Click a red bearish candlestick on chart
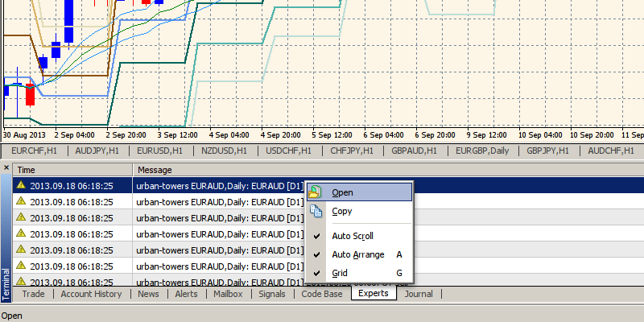Image resolution: width=644 pixels, height=322 pixels. point(31,95)
